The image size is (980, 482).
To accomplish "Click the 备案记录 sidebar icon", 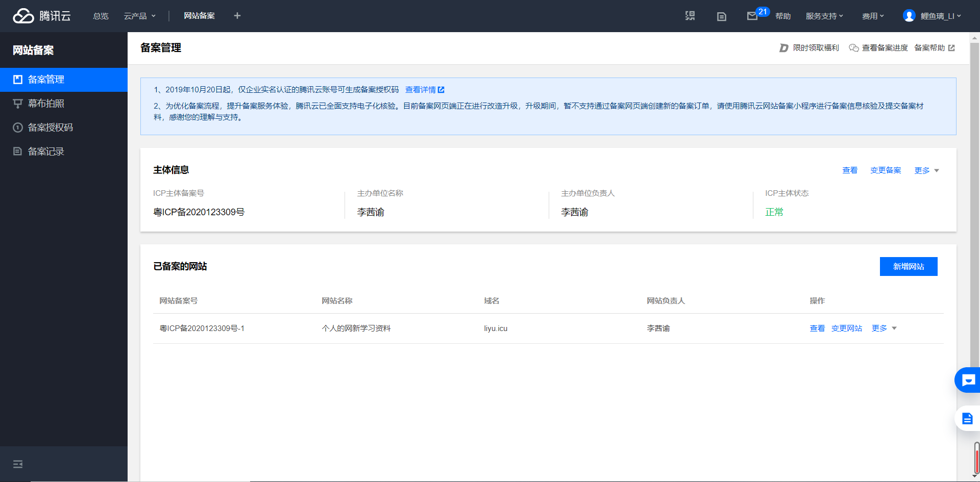I will (18, 151).
